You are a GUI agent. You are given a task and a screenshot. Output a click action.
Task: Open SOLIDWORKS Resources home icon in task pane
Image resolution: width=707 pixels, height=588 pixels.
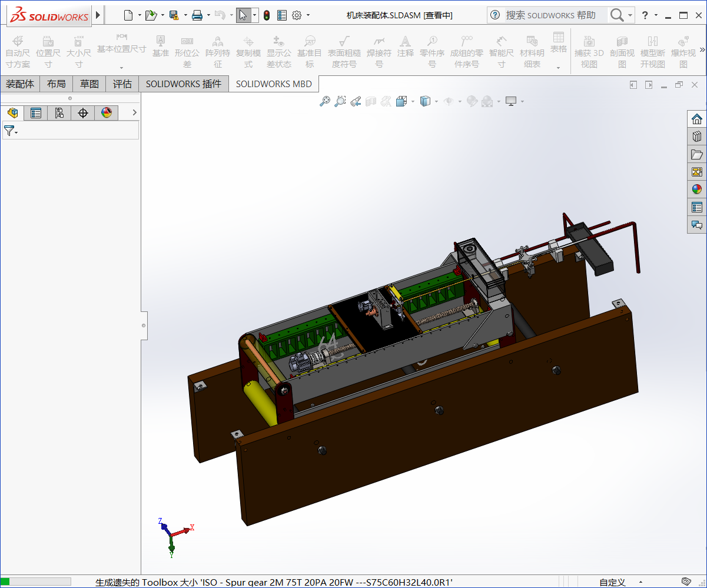tap(697, 119)
